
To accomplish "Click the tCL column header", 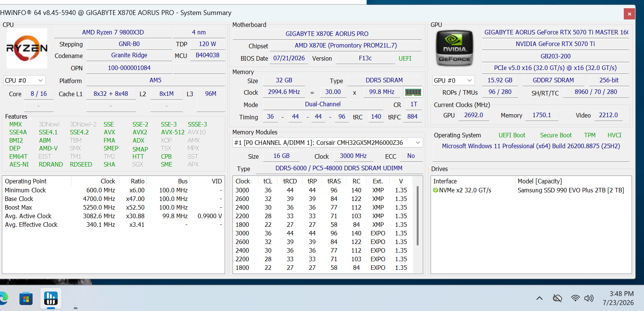I will pyautogui.click(x=268, y=181).
